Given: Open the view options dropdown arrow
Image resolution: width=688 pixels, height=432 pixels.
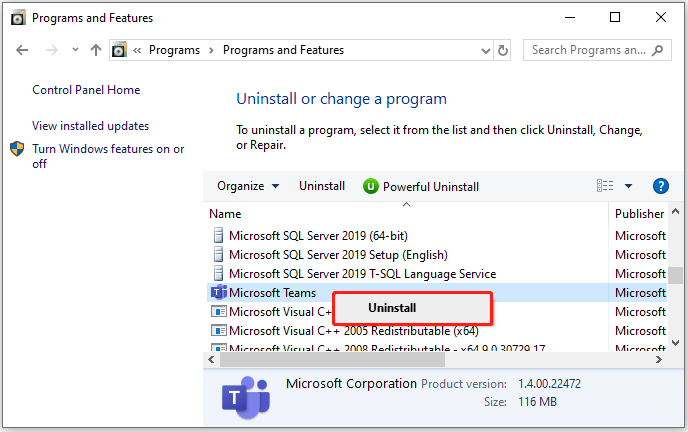Looking at the screenshot, I should point(628,186).
